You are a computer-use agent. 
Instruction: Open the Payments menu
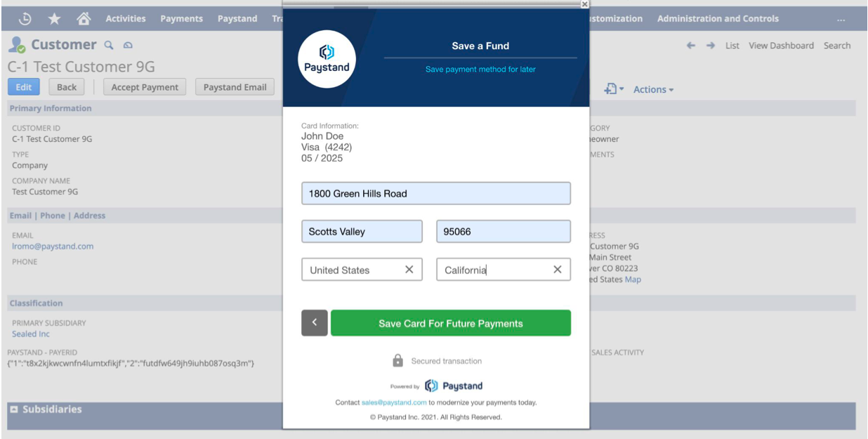point(182,19)
